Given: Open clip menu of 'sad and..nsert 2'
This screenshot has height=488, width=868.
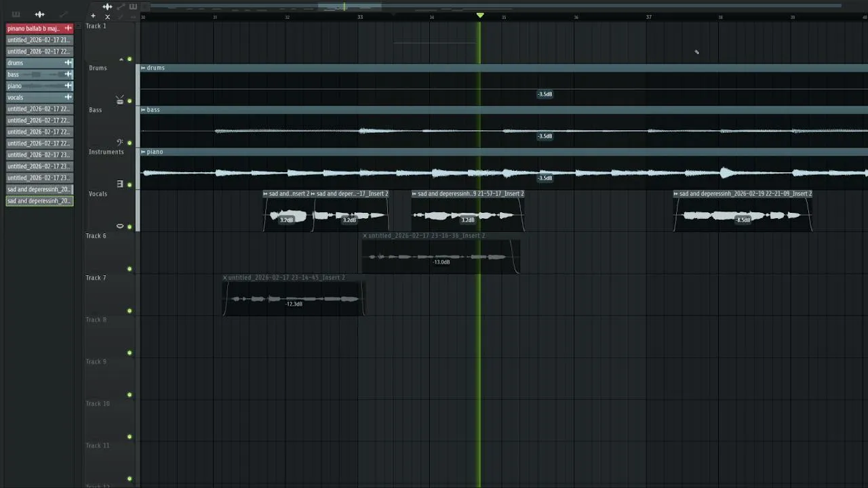Looking at the screenshot, I should [x=266, y=194].
